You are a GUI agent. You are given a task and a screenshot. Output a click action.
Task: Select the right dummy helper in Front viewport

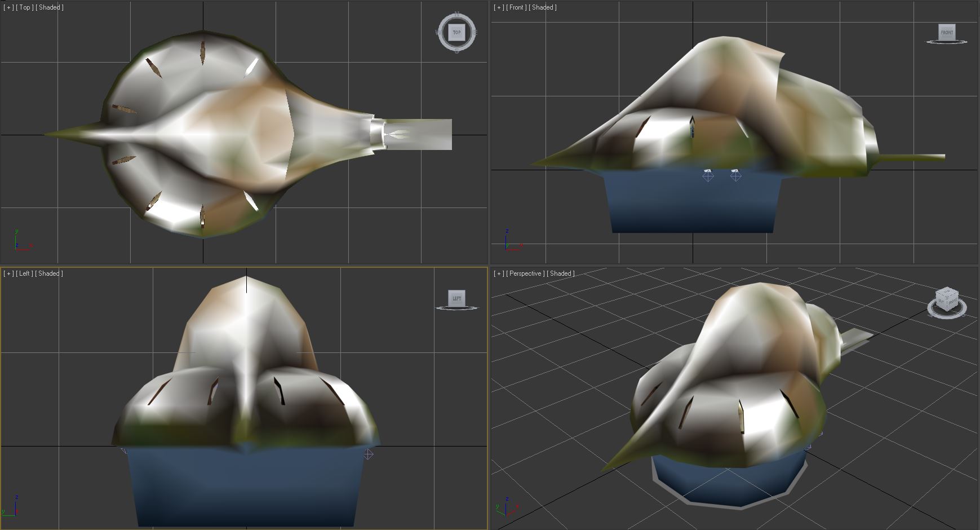point(735,176)
